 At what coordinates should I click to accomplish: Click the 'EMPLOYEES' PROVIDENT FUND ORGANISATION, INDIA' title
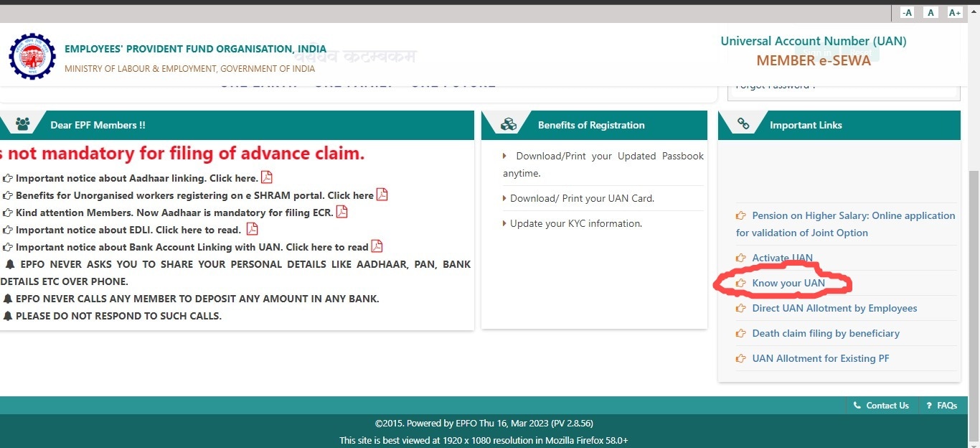(x=195, y=49)
